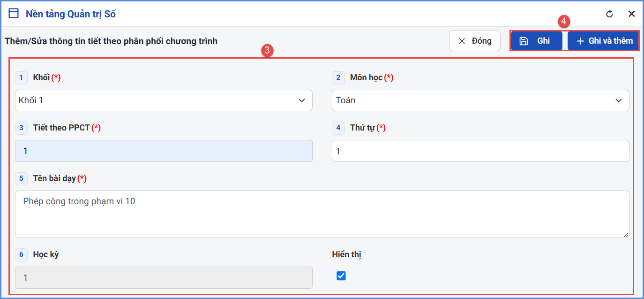This screenshot has height=299, width=644.
Task: Click the refresh icon in title bar
Action: point(610,14)
